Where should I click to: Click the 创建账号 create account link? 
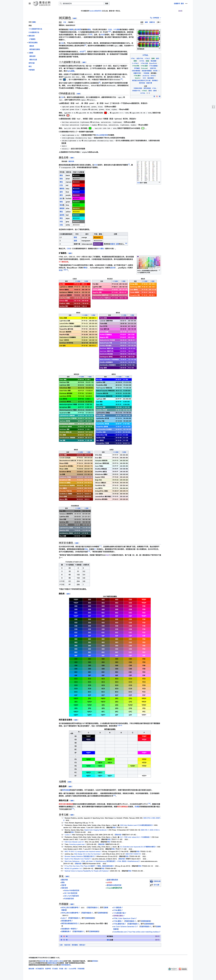click(x=177, y=3)
